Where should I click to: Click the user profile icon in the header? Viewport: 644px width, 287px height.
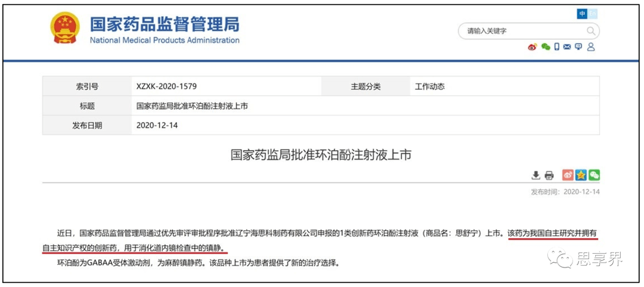591,47
